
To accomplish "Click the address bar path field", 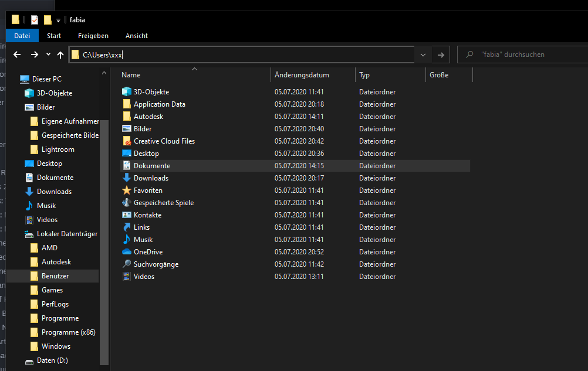I will click(242, 55).
